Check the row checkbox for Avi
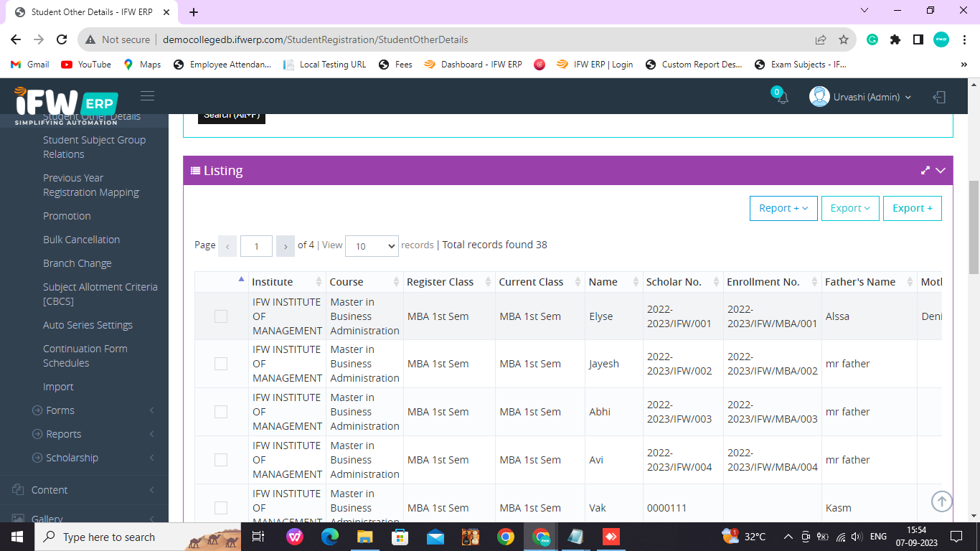This screenshot has height=551, width=980. (x=221, y=460)
